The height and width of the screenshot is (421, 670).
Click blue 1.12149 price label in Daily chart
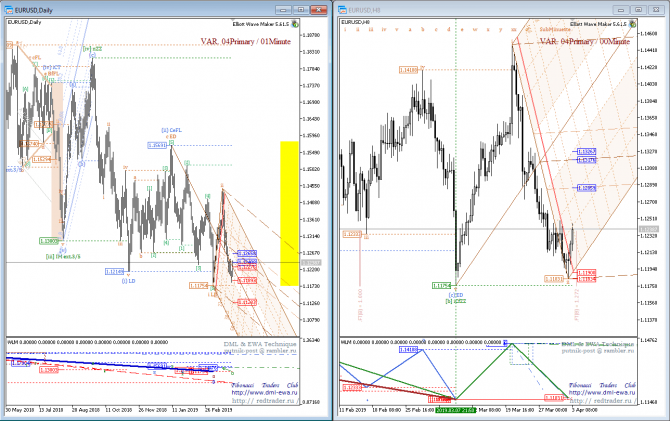pos(115,271)
